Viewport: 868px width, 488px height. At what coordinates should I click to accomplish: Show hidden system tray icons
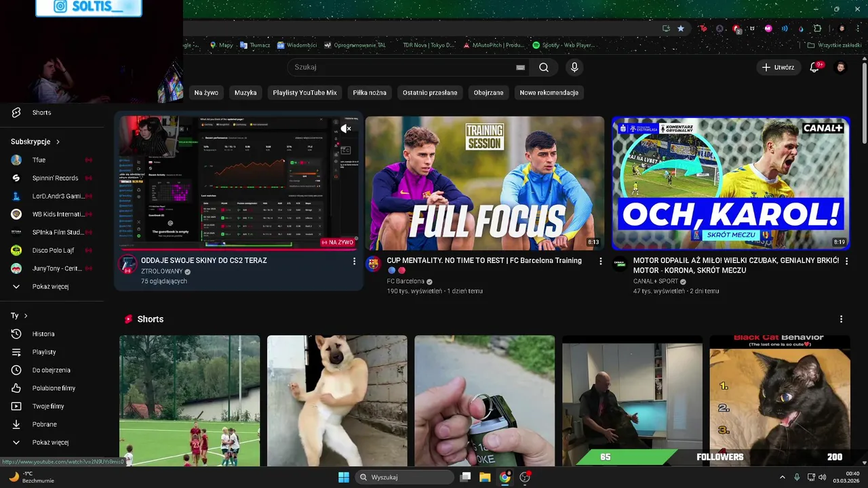[x=782, y=477]
